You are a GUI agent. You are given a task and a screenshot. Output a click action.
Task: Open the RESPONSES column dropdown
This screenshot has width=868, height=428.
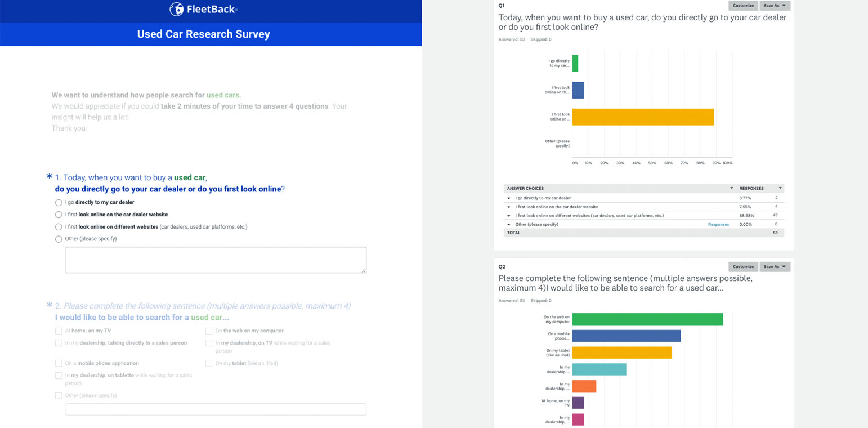click(779, 188)
